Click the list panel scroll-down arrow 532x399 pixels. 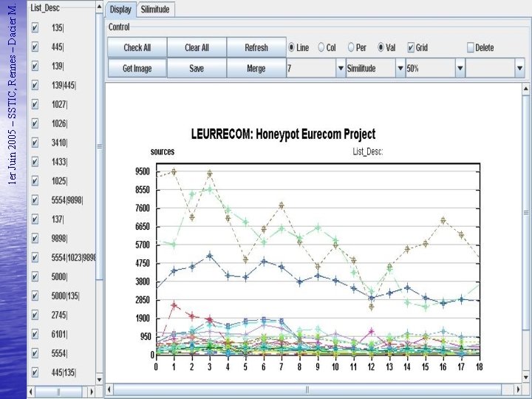[x=100, y=380]
